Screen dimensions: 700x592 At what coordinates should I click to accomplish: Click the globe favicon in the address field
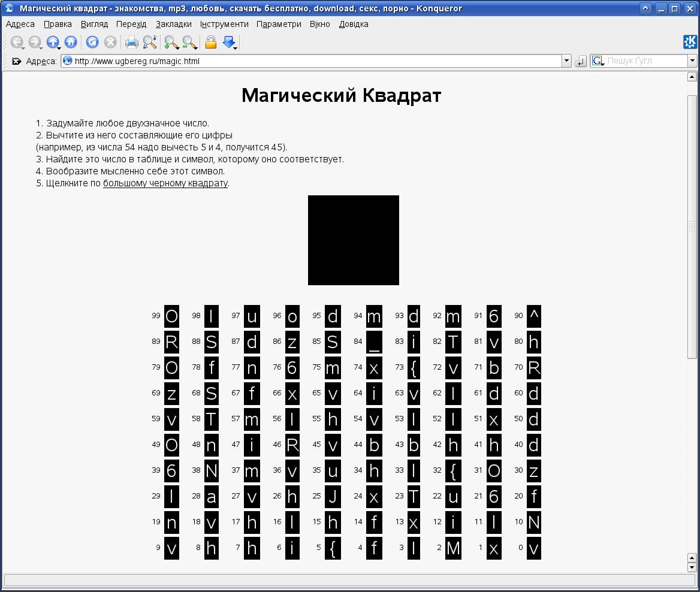tap(67, 61)
